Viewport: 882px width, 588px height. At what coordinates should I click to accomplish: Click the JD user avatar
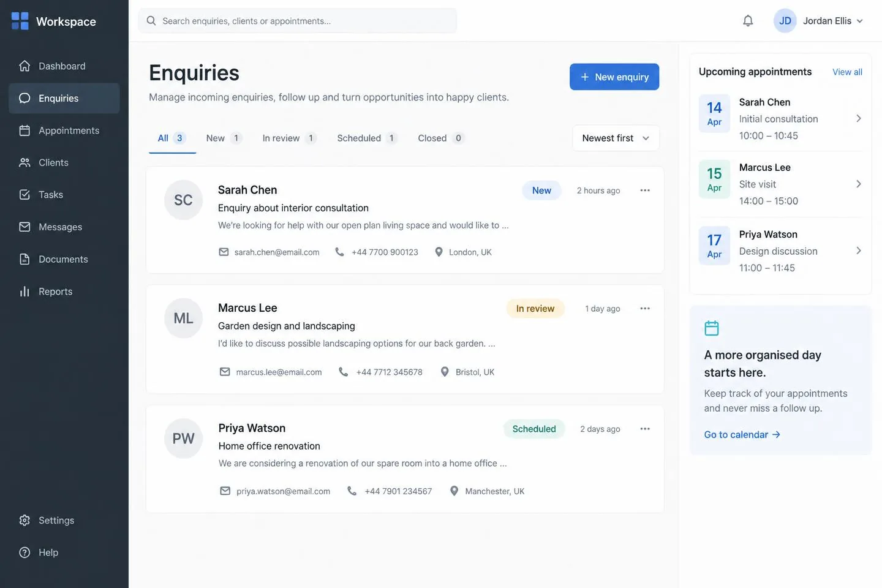tap(785, 21)
